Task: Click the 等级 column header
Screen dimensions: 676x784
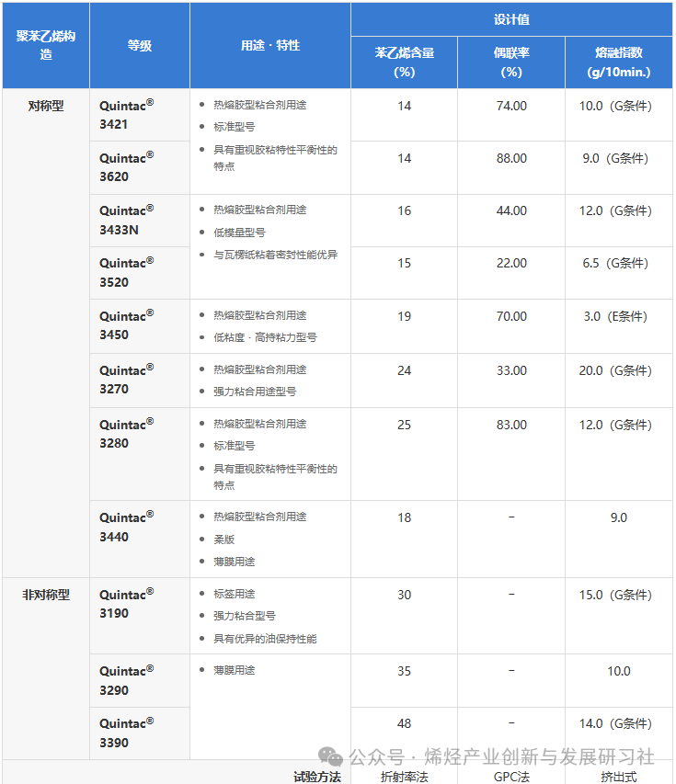Action: click(x=140, y=45)
